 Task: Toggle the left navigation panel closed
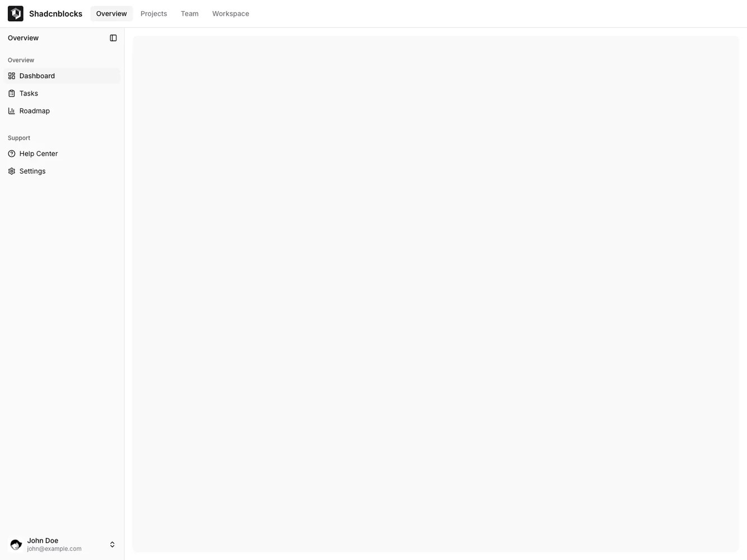coord(113,37)
